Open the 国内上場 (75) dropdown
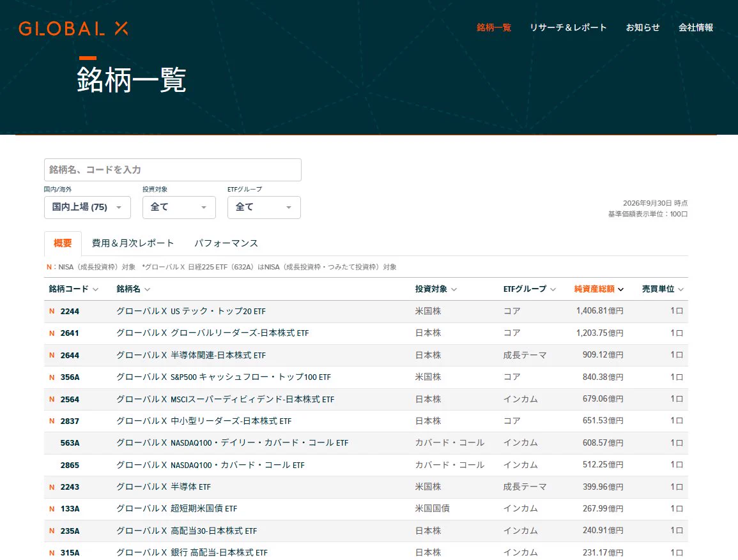This screenshot has width=738, height=560. (88, 208)
